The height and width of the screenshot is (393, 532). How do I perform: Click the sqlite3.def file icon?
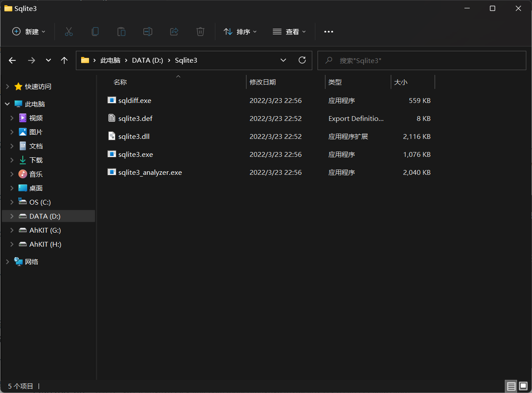(x=112, y=118)
